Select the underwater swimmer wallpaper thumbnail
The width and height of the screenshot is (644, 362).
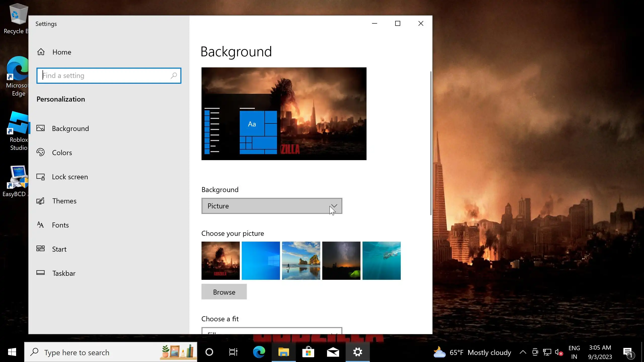point(381,261)
